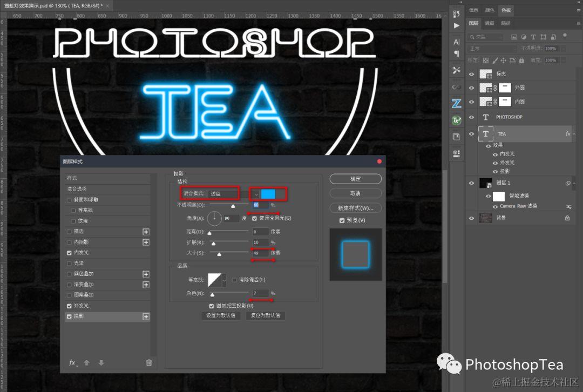The width and height of the screenshot is (583, 392).
Task: Hide the PHOTOSHOP text layer
Action: pyautogui.click(x=471, y=117)
